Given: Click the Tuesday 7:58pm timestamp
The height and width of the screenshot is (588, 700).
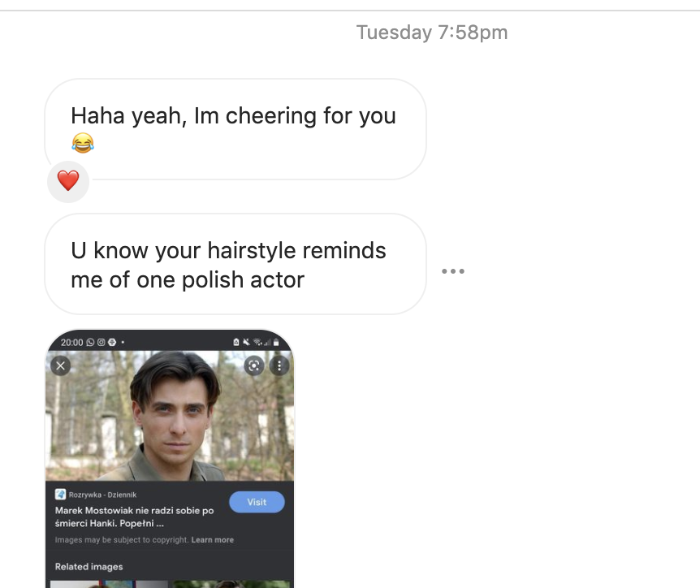Looking at the screenshot, I should tap(432, 32).
